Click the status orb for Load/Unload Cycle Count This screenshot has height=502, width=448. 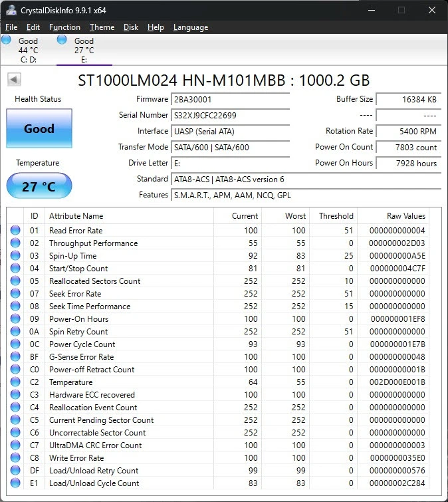(x=15, y=483)
